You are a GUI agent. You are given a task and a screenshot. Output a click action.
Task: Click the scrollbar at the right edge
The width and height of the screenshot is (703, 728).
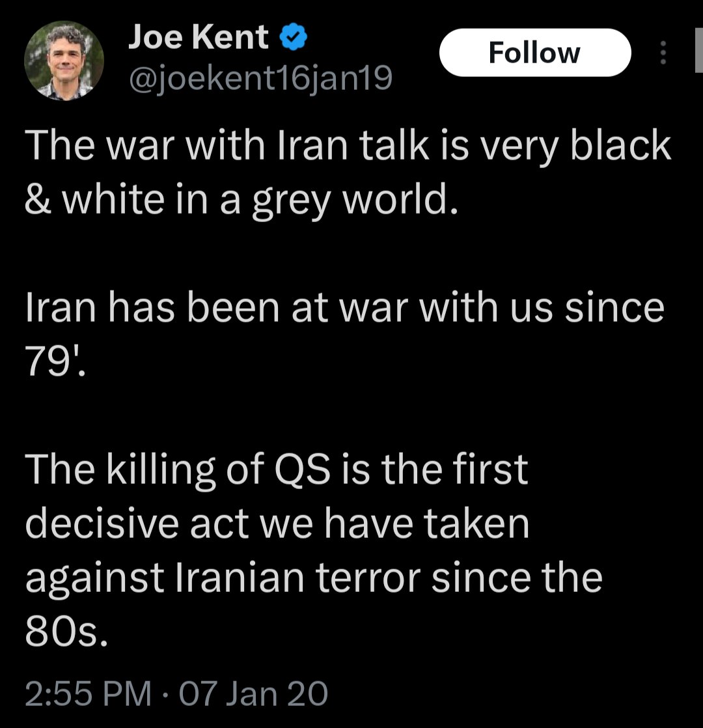click(697, 52)
